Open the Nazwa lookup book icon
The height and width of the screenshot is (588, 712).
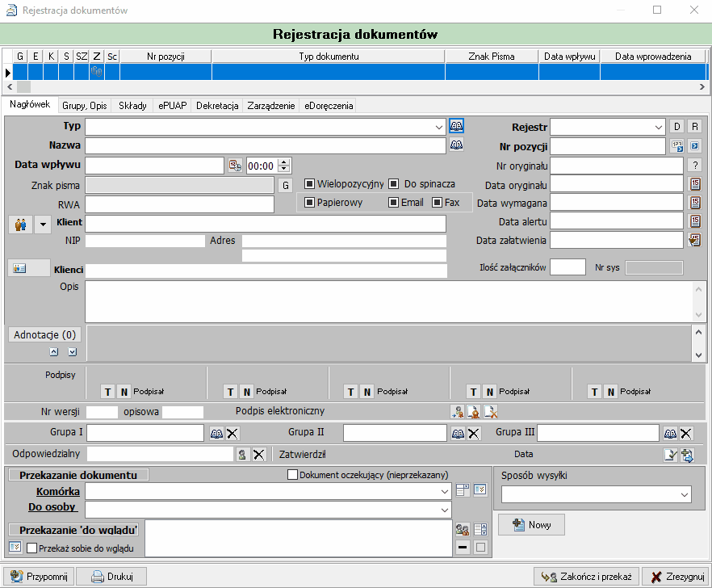pyautogui.click(x=456, y=145)
